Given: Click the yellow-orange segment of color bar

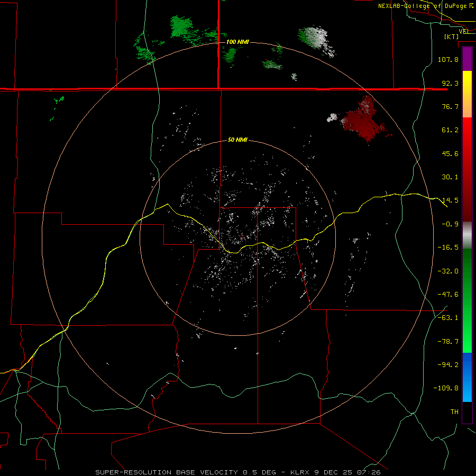Looking at the screenshot, I should [x=467, y=94].
